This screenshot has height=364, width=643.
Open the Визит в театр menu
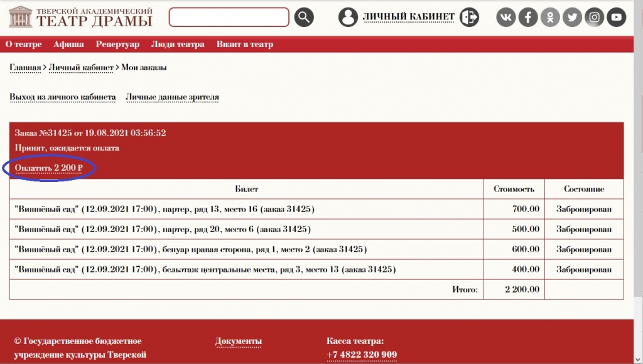coord(245,45)
